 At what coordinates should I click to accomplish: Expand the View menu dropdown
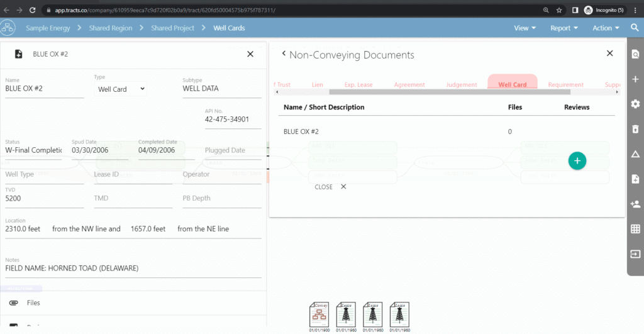(525, 28)
